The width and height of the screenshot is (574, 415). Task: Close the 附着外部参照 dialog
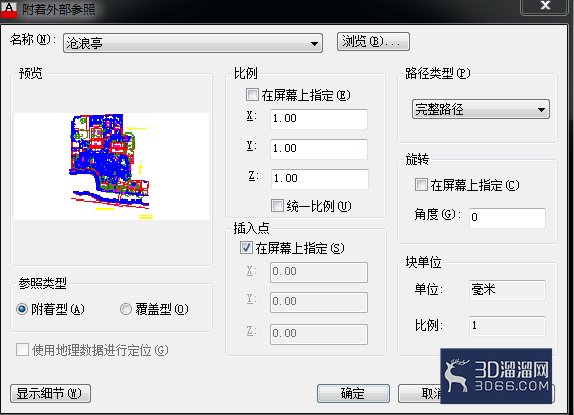(x=545, y=6)
